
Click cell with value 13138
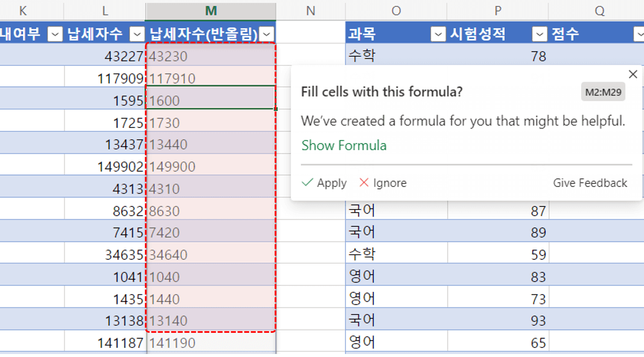click(105, 319)
